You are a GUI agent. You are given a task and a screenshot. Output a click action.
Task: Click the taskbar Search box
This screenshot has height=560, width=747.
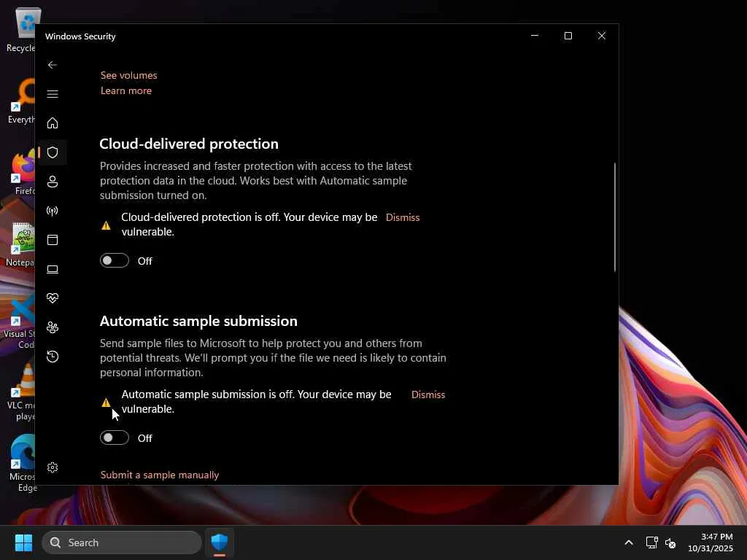[122, 542]
